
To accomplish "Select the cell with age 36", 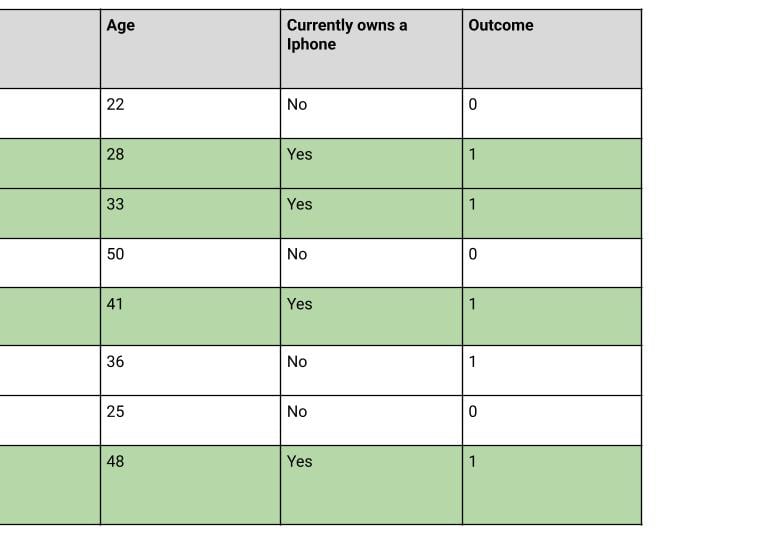I will click(115, 362).
